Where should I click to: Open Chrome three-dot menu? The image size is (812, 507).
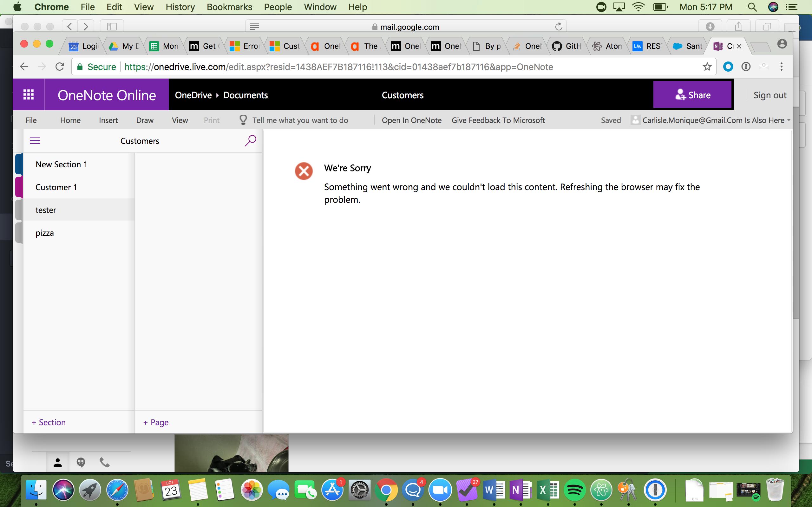782,67
